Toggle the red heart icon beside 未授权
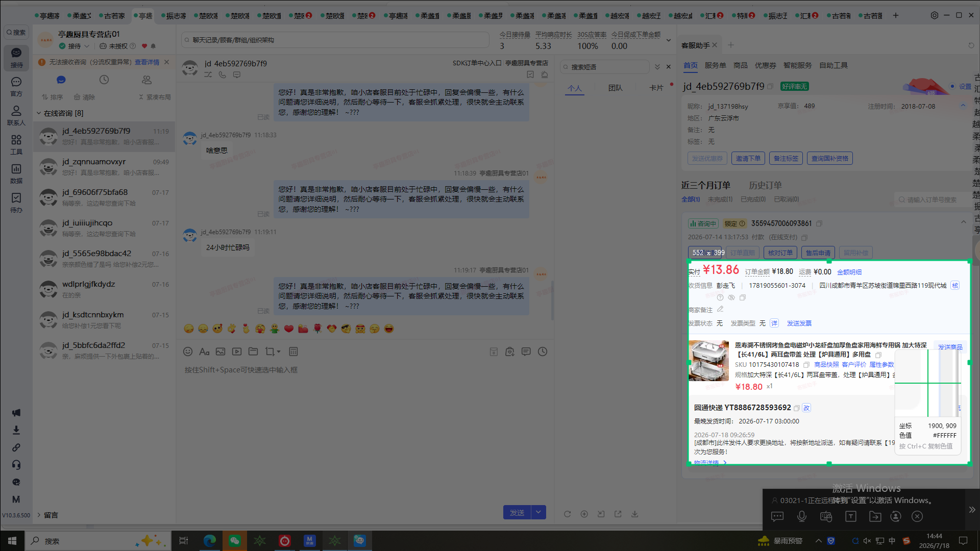The image size is (980, 551). click(x=144, y=46)
